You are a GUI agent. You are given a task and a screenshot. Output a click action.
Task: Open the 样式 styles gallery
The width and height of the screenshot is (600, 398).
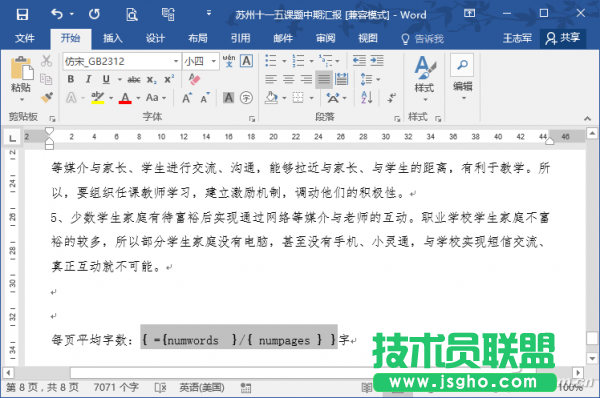pyautogui.click(x=425, y=78)
